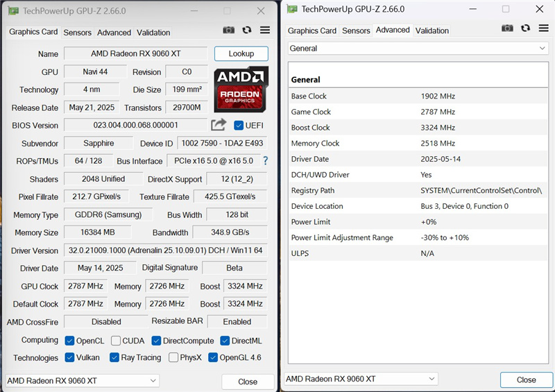Expand the General category dropdown
Viewport: 555px width, 392px height.
tap(418, 49)
